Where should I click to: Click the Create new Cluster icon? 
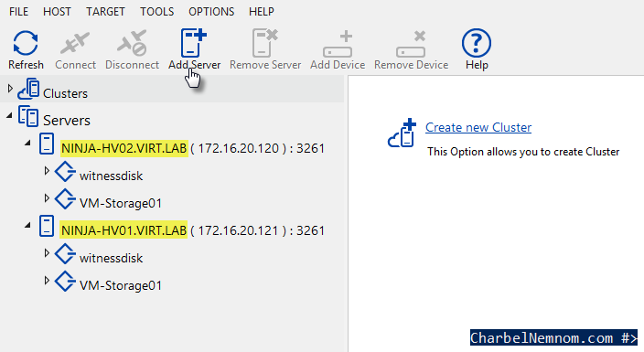(402, 133)
